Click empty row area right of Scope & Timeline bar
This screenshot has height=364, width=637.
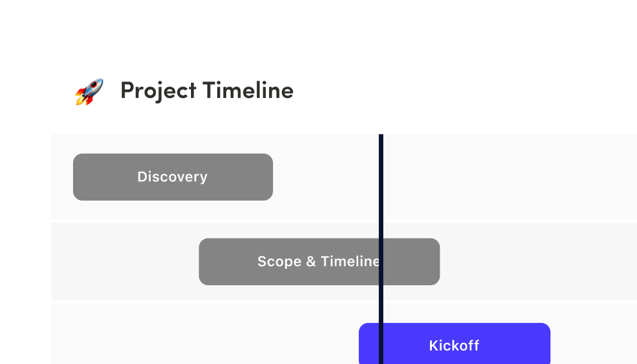[x=538, y=261]
